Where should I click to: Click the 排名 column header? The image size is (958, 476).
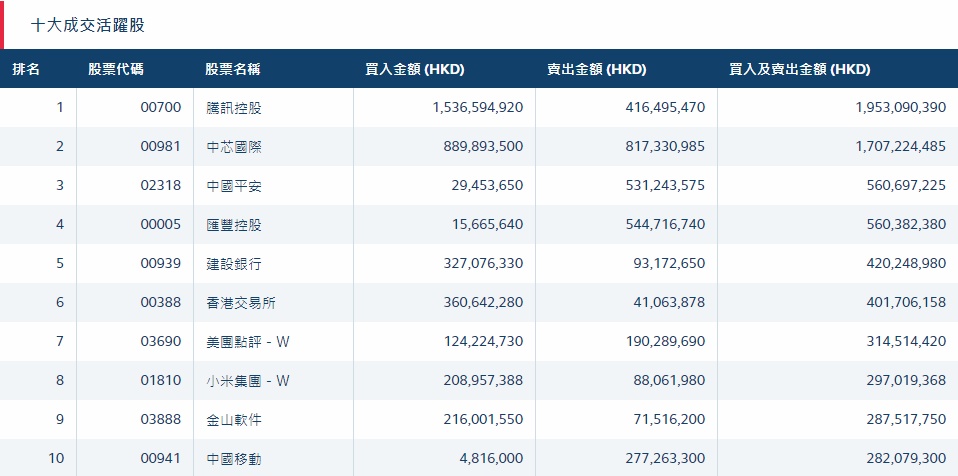[26, 70]
